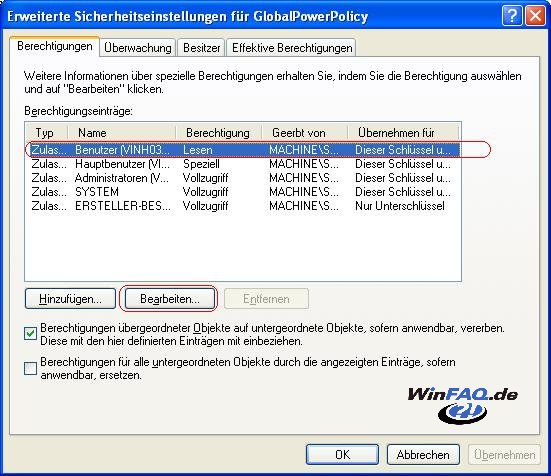The image size is (551, 476).
Task: Switch to the Überwachung tab
Action: 138,48
